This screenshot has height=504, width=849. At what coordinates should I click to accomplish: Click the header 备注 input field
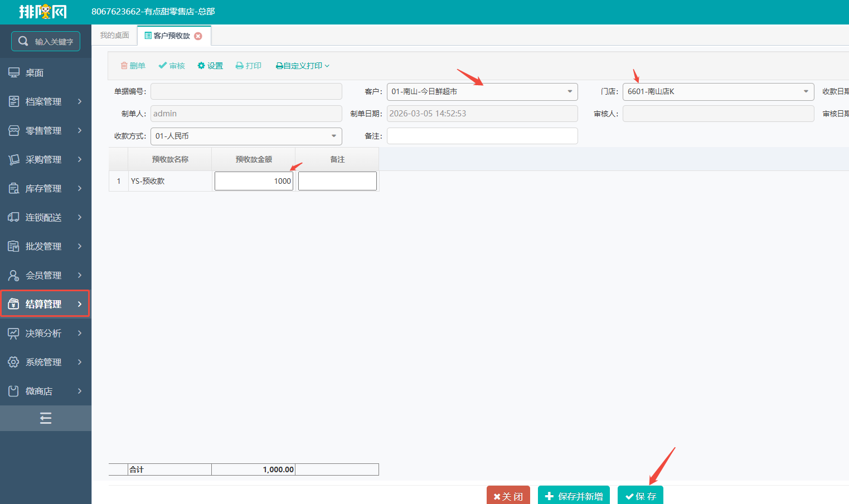pos(482,136)
